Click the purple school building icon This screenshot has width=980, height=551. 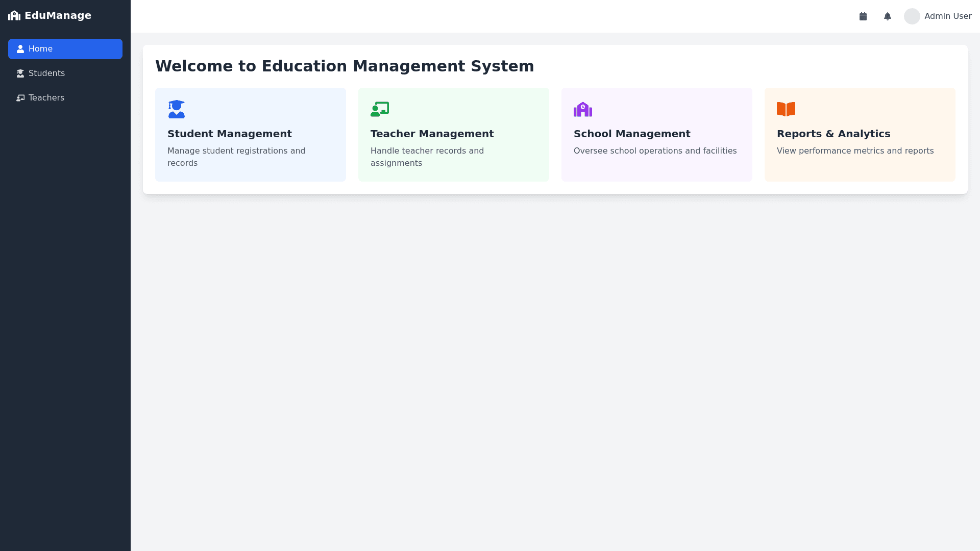click(x=583, y=109)
